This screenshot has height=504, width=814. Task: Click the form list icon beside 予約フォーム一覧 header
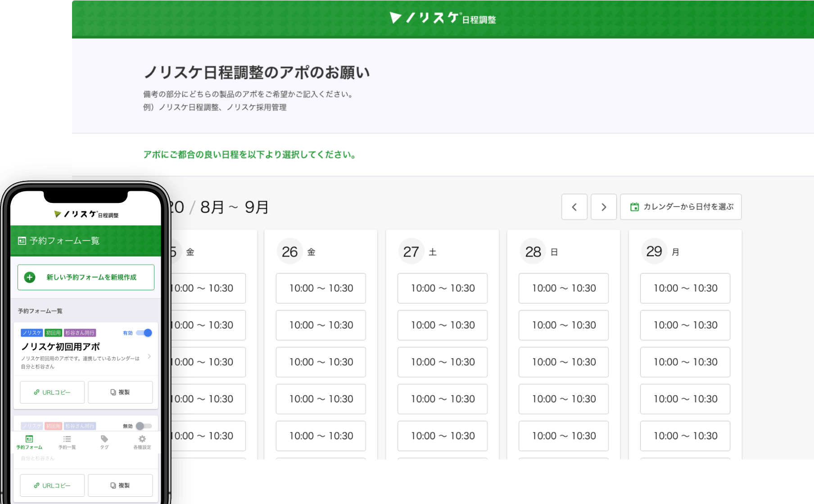click(x=22, y=241)
